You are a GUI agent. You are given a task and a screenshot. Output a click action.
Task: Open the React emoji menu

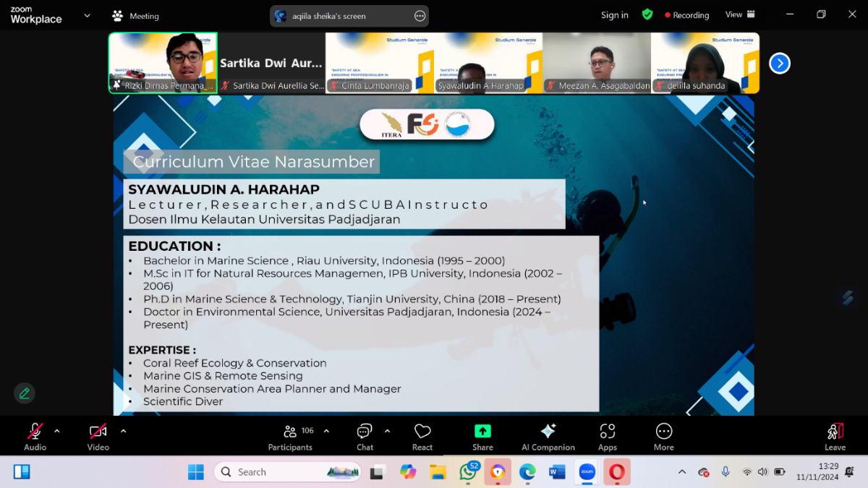(x=422, y=436)
